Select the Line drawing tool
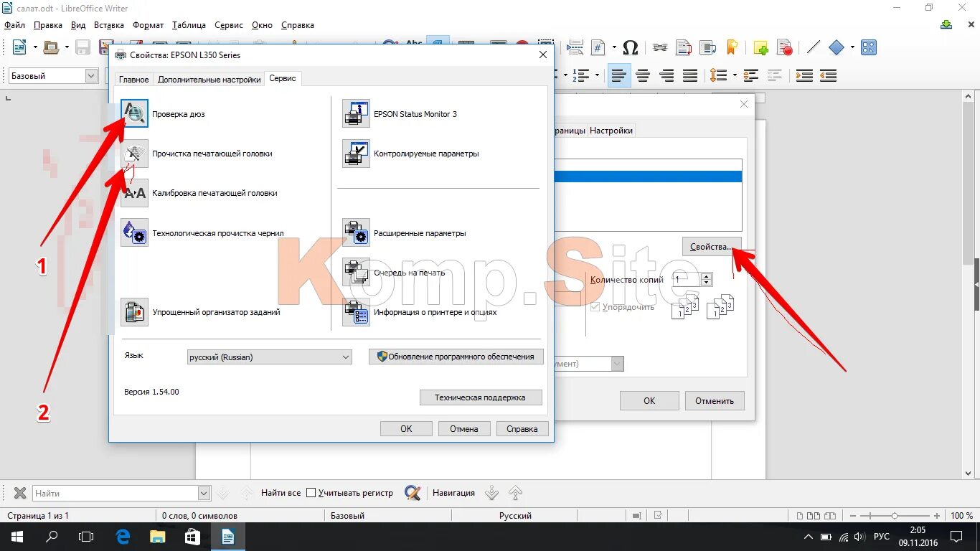980x551 pixels. pyautogui.click(x=813, y=48)
